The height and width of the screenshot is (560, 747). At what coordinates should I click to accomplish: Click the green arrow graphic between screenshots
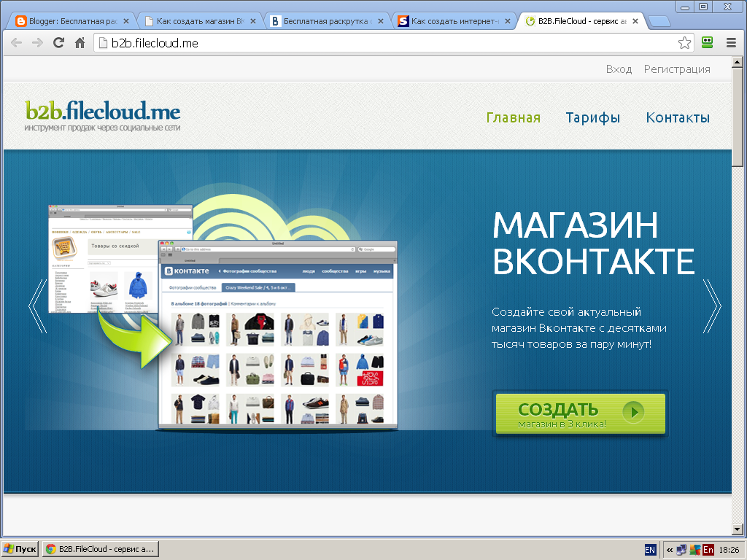(x=135, y=337)
